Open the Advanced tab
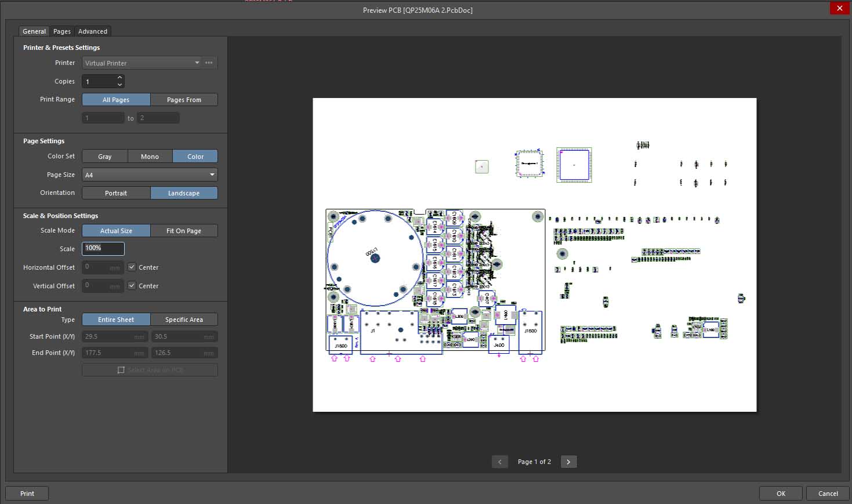This screenshot has height=504, width=852. pos(93,31)
